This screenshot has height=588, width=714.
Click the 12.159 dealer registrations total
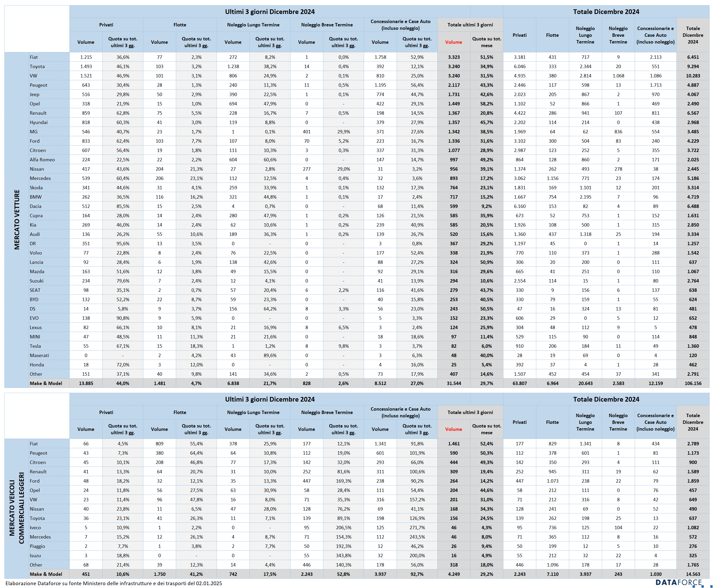pyautogui.click(x=655, y=383)
